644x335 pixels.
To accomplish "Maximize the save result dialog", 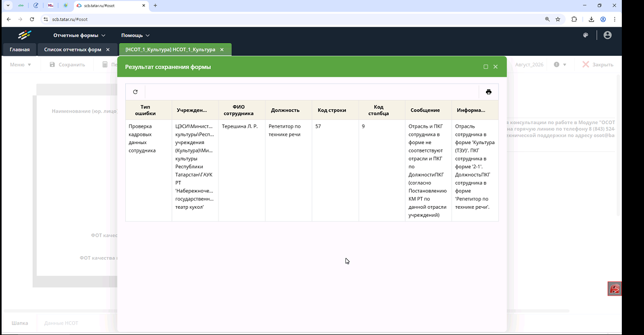I will [486, 67].
